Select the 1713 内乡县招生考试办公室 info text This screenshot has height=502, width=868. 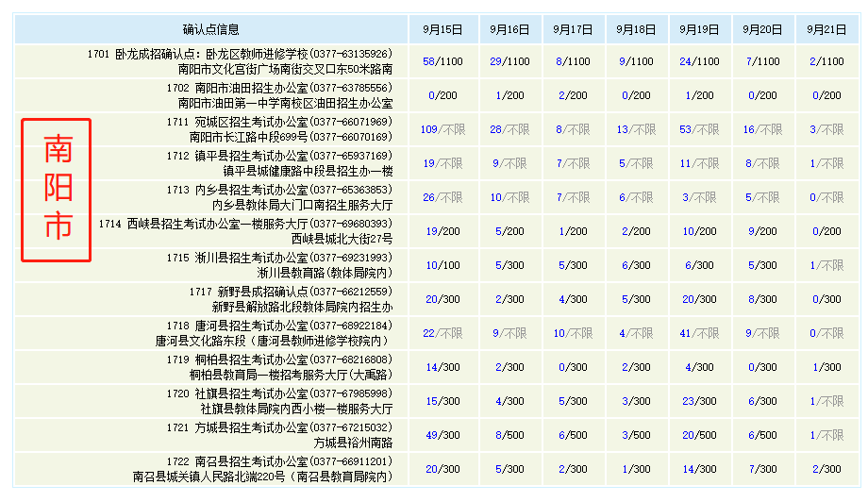279,197
